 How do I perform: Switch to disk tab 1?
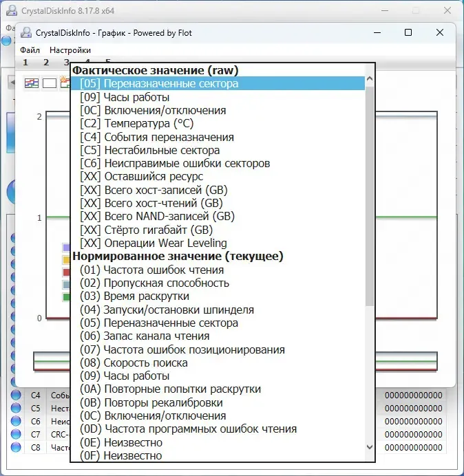[x=25, y=63]
